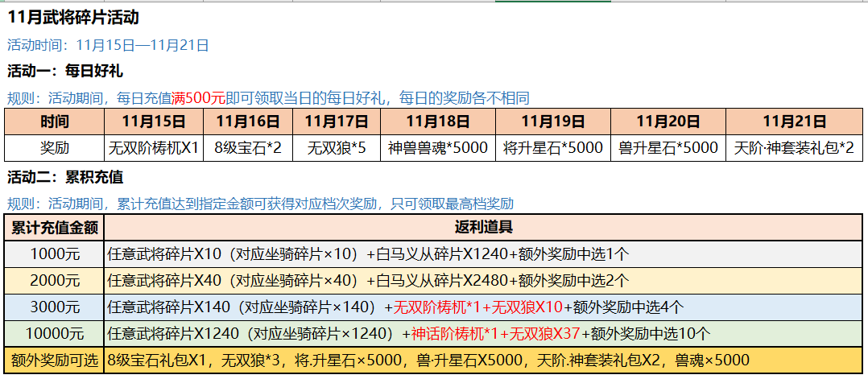The image size is (868, 379).
Task: Click the 活动时间 date range line
Action: pos(108,45)
